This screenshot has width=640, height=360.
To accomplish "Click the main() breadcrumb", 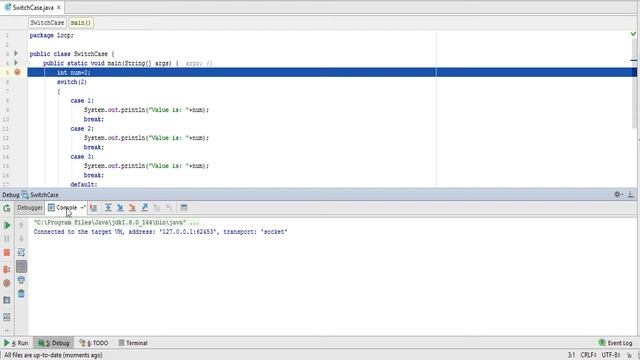I will (81, 22).
